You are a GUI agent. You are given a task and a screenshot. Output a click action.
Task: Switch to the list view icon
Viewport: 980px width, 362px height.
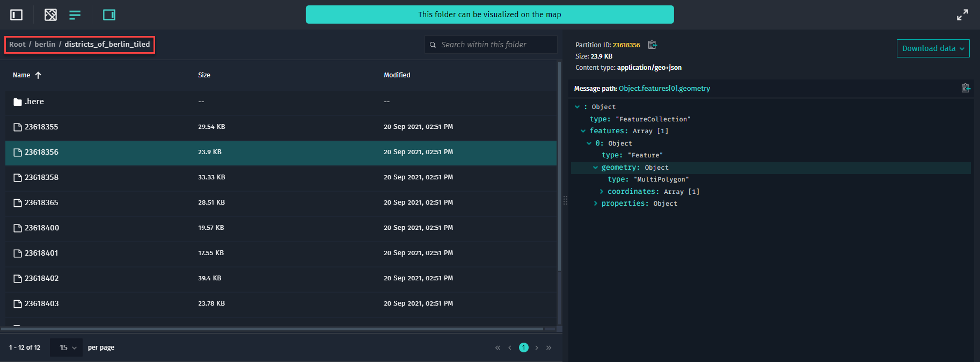(75, 15)
